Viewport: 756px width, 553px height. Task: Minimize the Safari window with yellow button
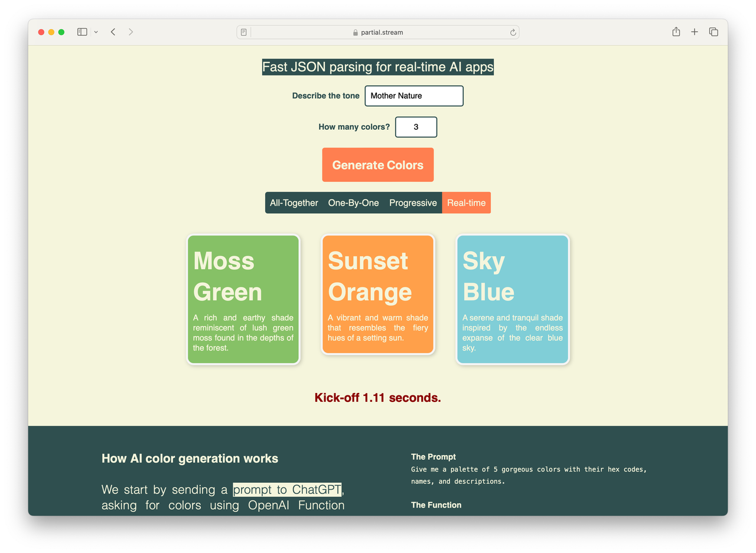(51, 32)
